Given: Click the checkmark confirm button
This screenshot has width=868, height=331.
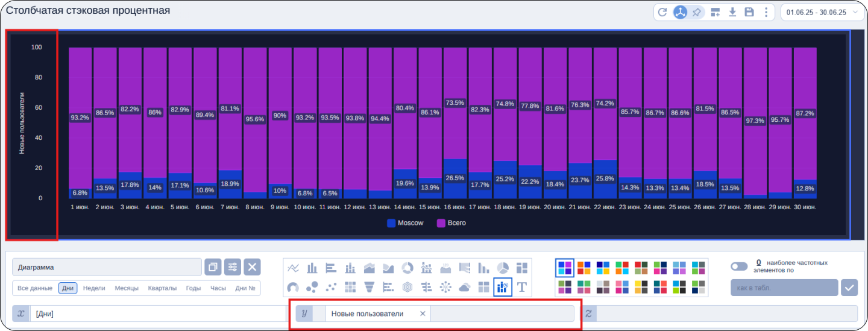Looking at the screenshot, I should tap(850, 288).
